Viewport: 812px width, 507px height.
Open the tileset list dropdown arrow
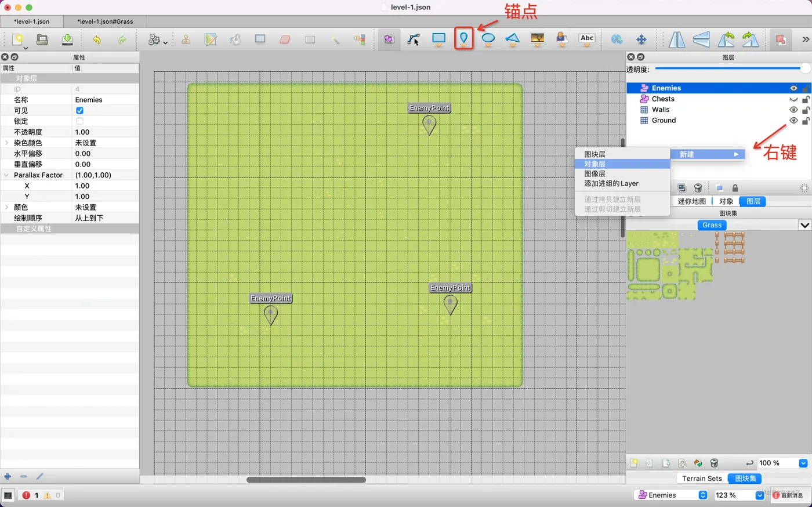[x=805, y=225]
